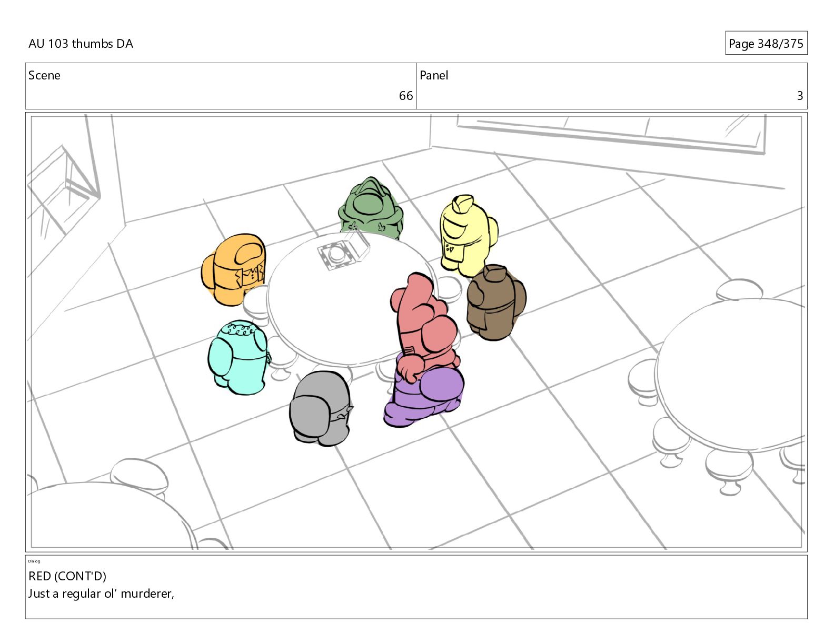The image size is (834, 644).
Task: Click the 'Panel' field label
Action: point(434,75)
